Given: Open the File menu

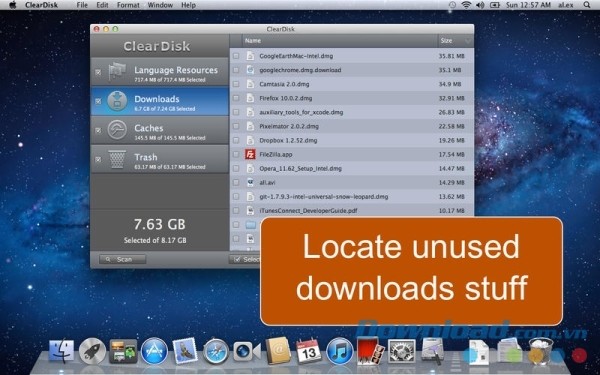Looking at the screenshot, I should (x=82, y=5).
